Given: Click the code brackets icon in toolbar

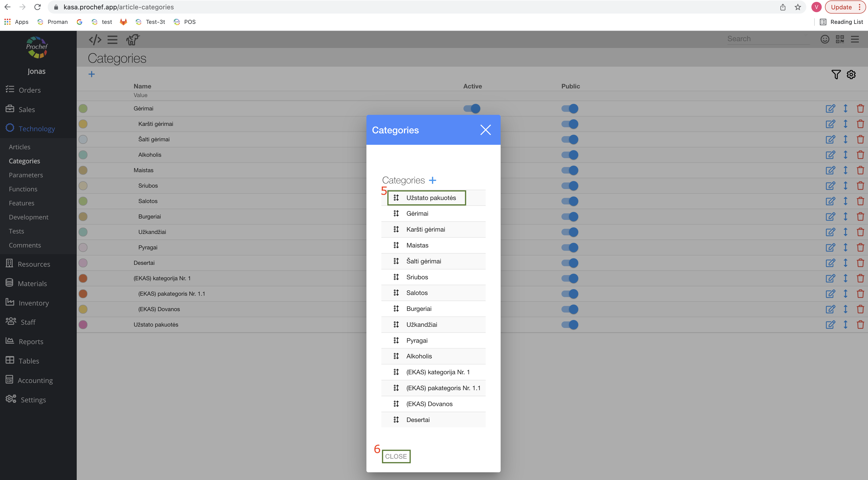Looking at the screenshot, I should tap(95, 40).
